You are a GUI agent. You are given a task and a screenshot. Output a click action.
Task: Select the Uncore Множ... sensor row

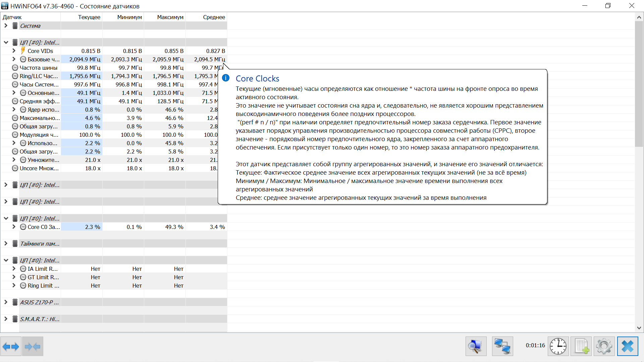click(39, 168)
